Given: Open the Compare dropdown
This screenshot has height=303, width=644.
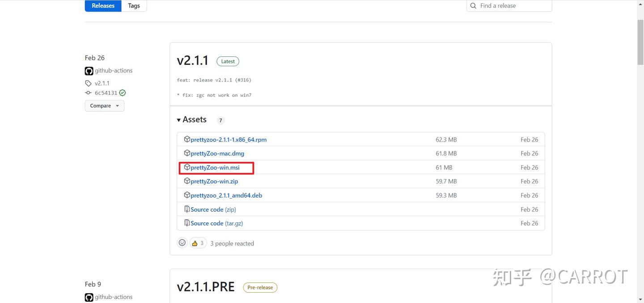Looking at the screenshot, I should [105, 106].
